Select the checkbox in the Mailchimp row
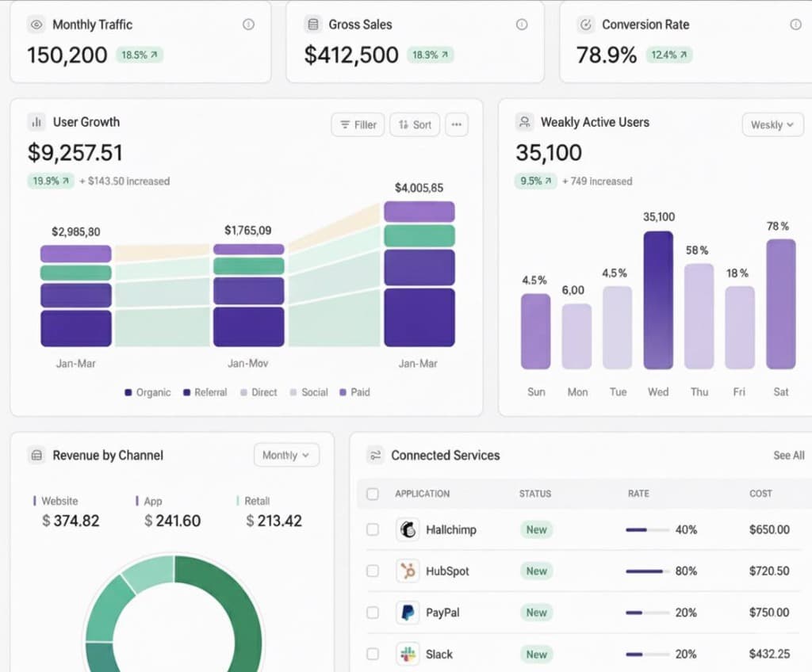 [x=373, y=529]
